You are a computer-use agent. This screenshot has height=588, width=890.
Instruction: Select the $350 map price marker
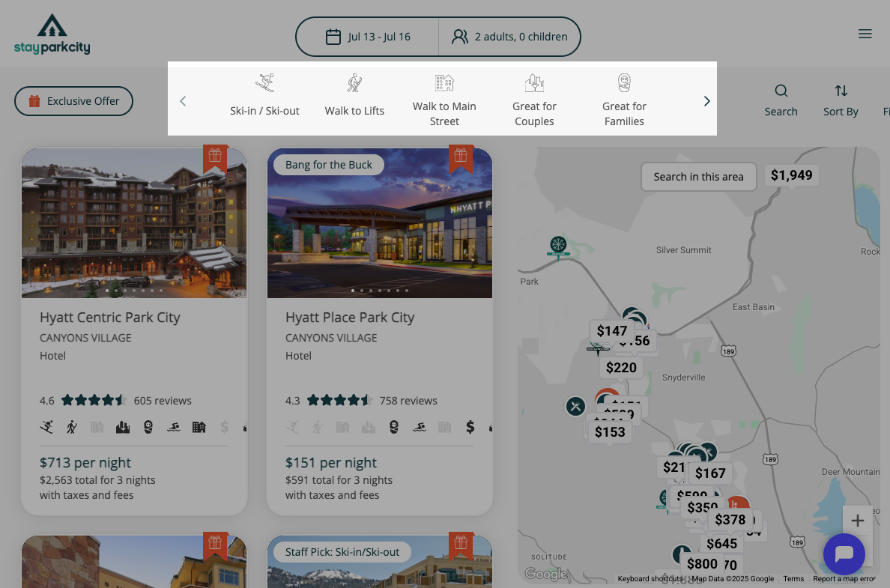[702, 507]
